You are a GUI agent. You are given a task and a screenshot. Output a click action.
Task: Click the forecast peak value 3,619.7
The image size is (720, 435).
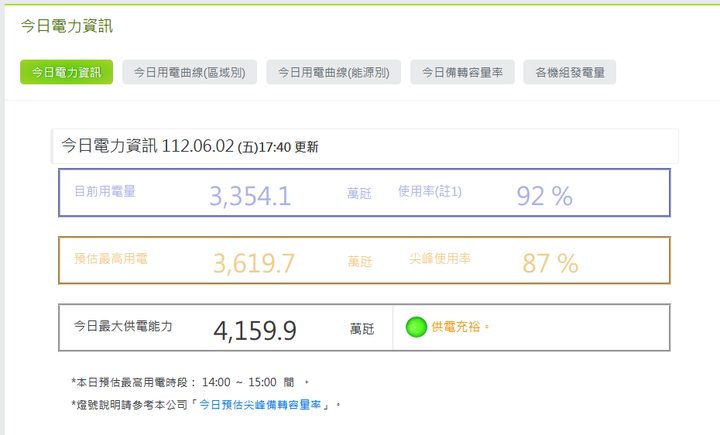254,263
